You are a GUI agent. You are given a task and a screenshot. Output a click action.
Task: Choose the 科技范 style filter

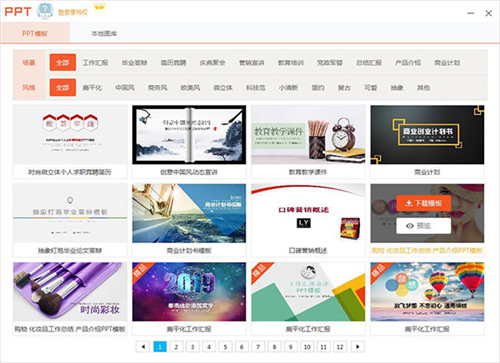256,88
